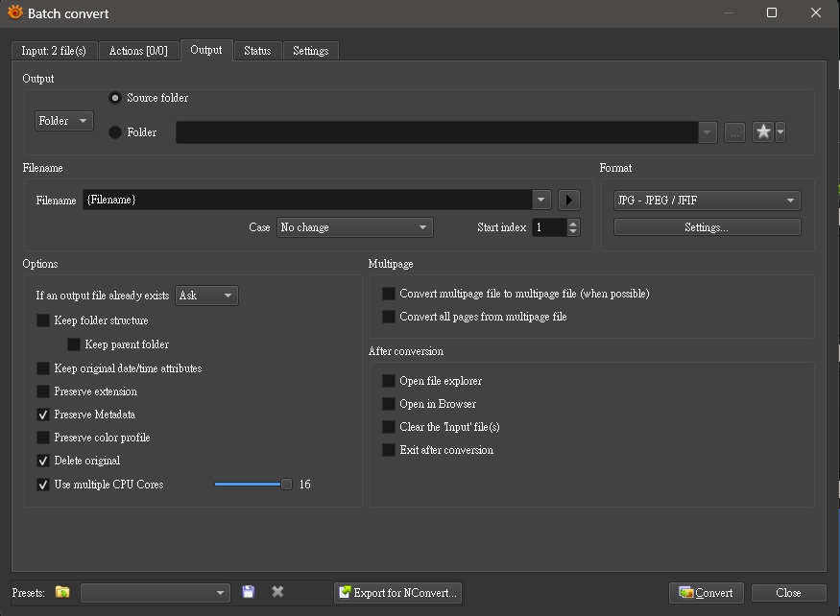Click the delete preset X icon
Image resolution: width=840 pixels, height=616 pixels.
(x=277, y=593)
